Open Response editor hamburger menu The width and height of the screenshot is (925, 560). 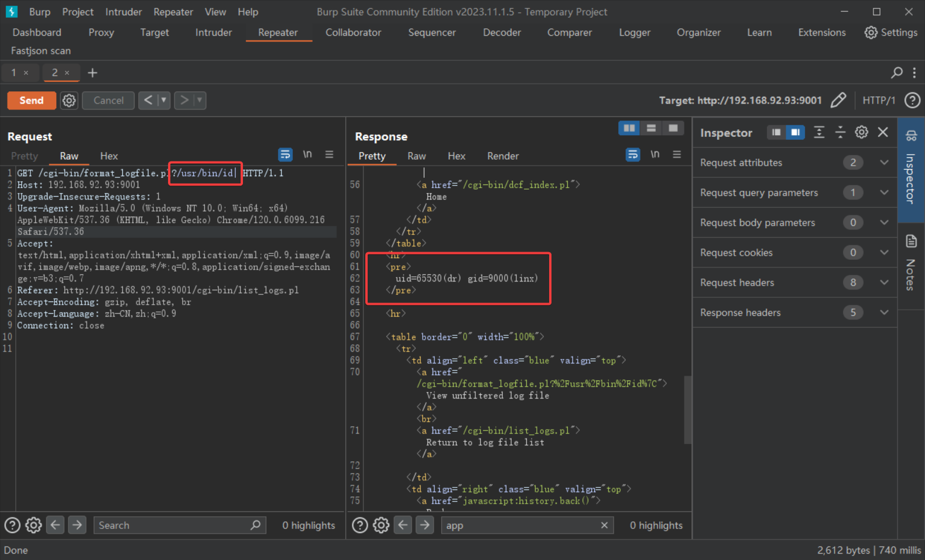coord(677,154)
